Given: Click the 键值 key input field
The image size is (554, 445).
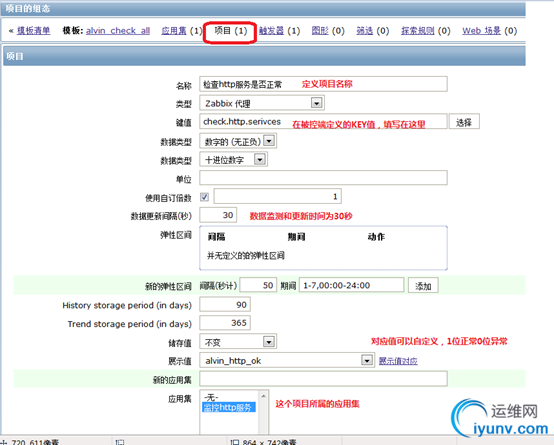Looking at the screenshot, I should pyautogui.click(x=323, y=122).
